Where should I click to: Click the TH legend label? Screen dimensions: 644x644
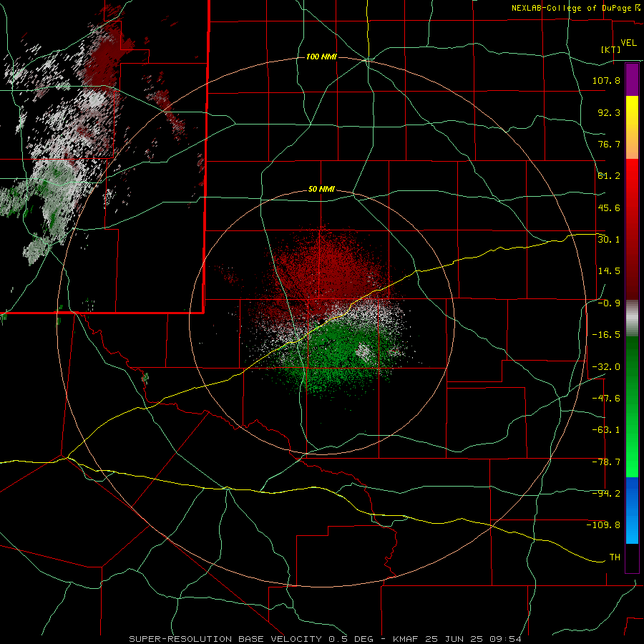pyautogui.click(x=615, y=557)
